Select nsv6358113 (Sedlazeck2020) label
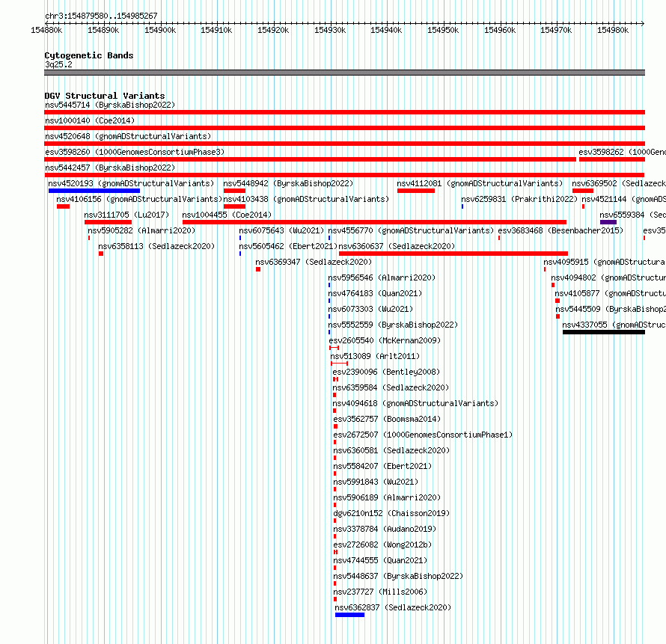 point(156,246)
